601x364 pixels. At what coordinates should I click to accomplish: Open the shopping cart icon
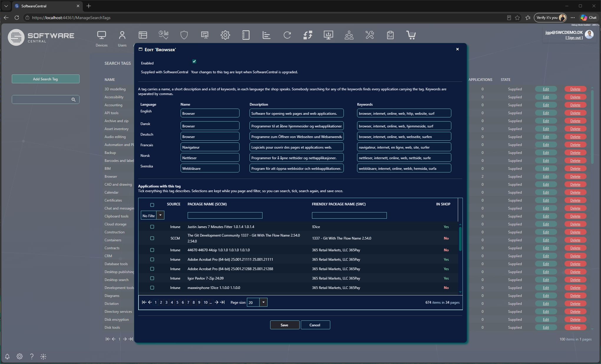point(411,35)
